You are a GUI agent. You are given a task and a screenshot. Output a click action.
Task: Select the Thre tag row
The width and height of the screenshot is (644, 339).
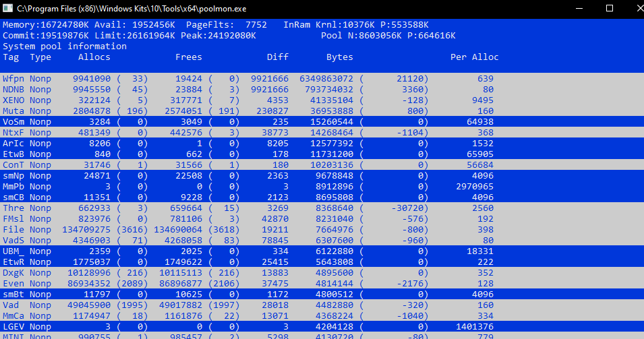coord(322,208)
